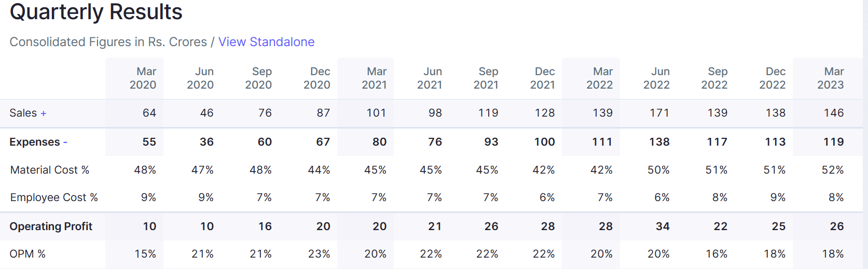Click the Consolidated Figures in Rs. Crores text
This screenshot has width=868, height=269.
(x=108, y=42)
